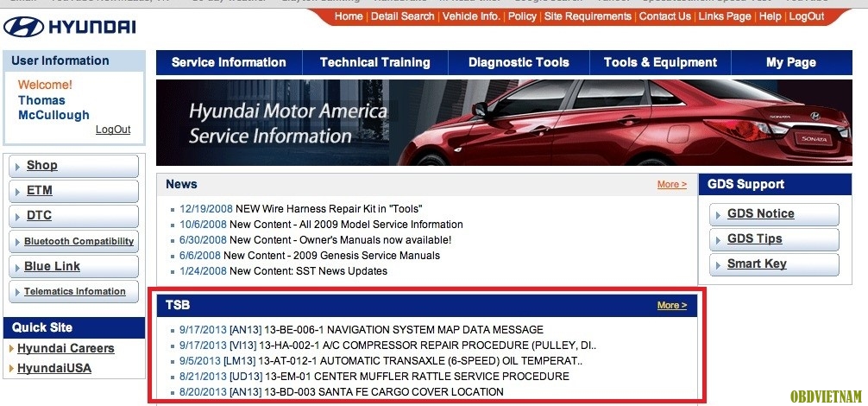Open Bluetooth Compatibility button
This screenshot has width=868, height=406.
pyautogui.click(x=73, y=242)
